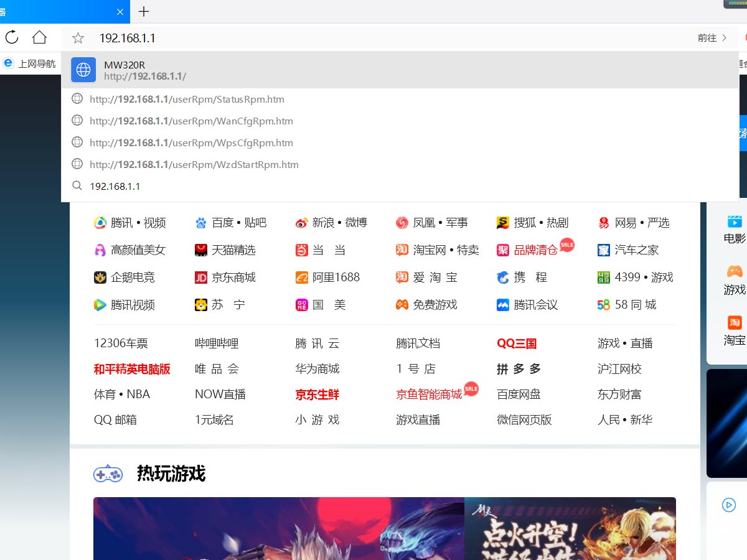Click the e icon beside 上网导航
This screenshot has width=747, height=560.
click(7, 62)
